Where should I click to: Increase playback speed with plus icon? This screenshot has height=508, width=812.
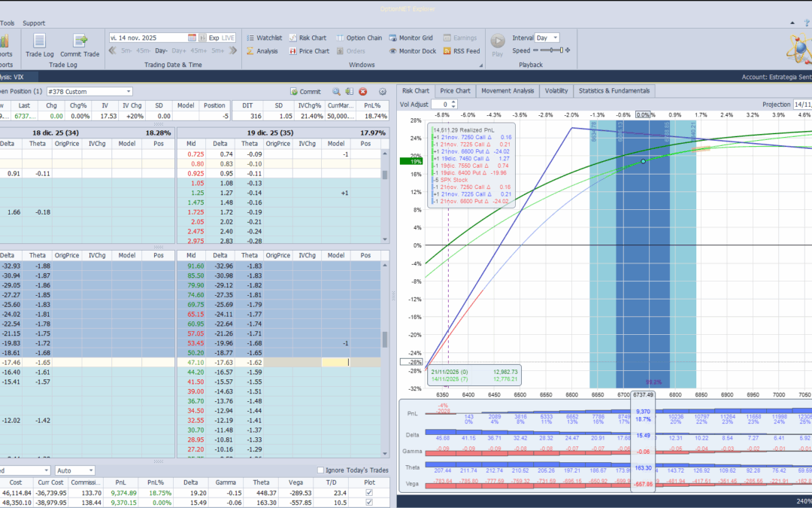[568, 50]
